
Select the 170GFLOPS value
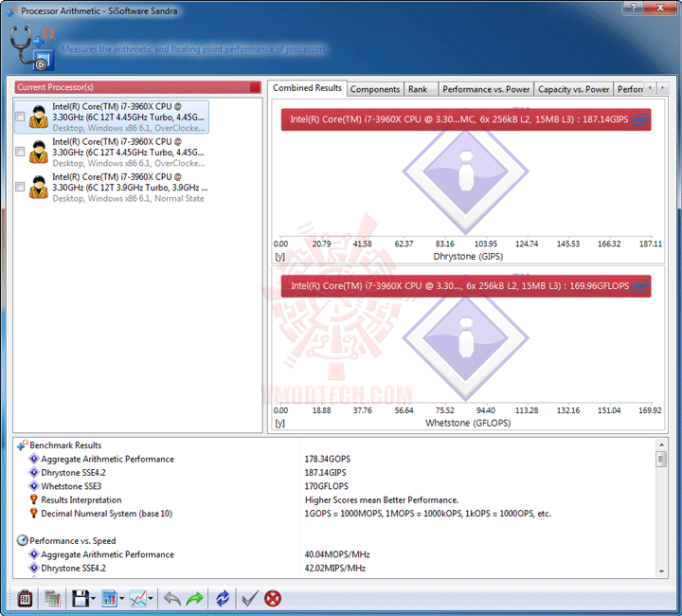327,486
